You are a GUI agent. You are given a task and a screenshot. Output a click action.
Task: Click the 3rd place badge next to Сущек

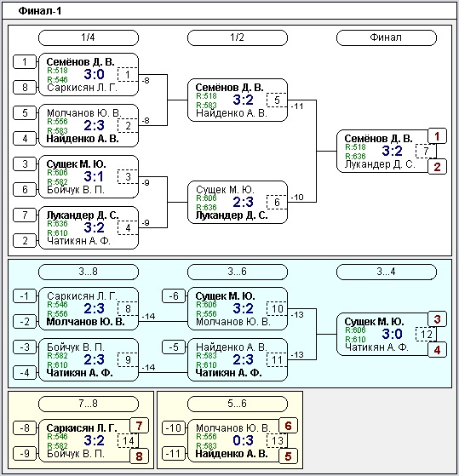[x=437, y=319]
